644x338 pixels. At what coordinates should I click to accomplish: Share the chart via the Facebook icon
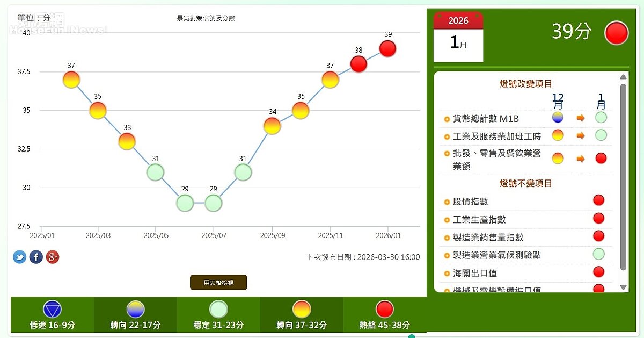click(35, 257)
